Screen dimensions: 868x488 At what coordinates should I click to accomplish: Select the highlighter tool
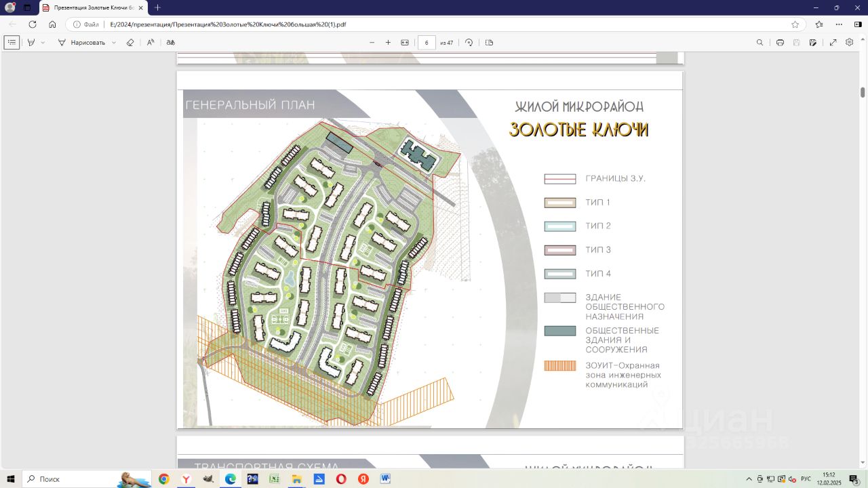31,42
